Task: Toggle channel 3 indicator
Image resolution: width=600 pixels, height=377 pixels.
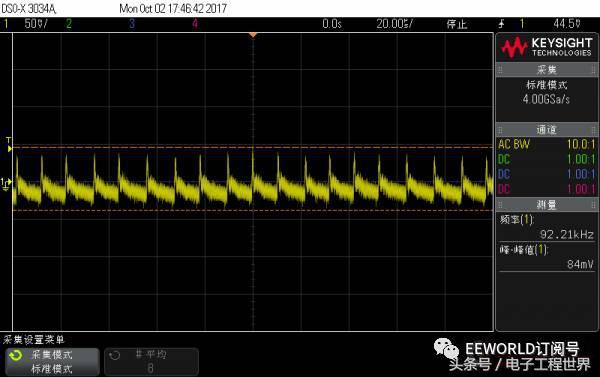Action: click(132, 24)
